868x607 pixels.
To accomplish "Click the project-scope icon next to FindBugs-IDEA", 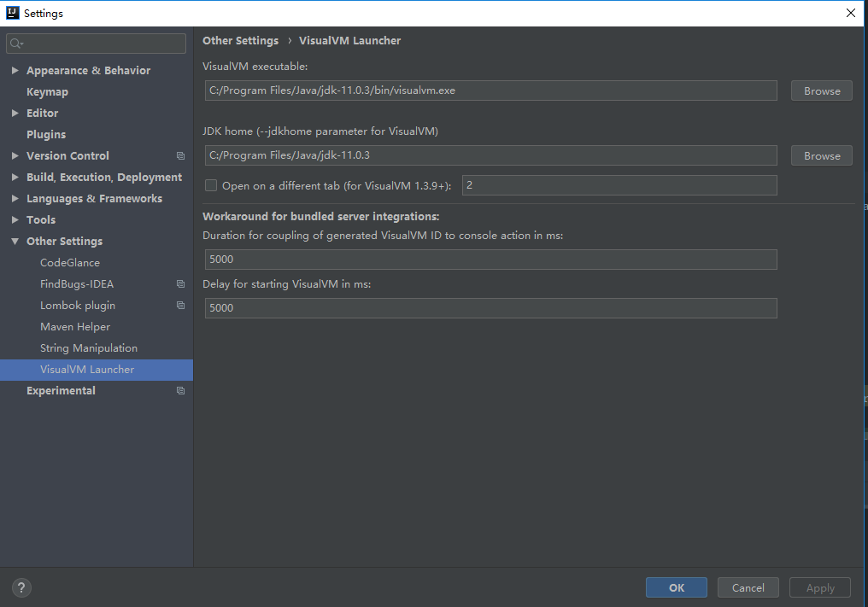I will 179,283.
